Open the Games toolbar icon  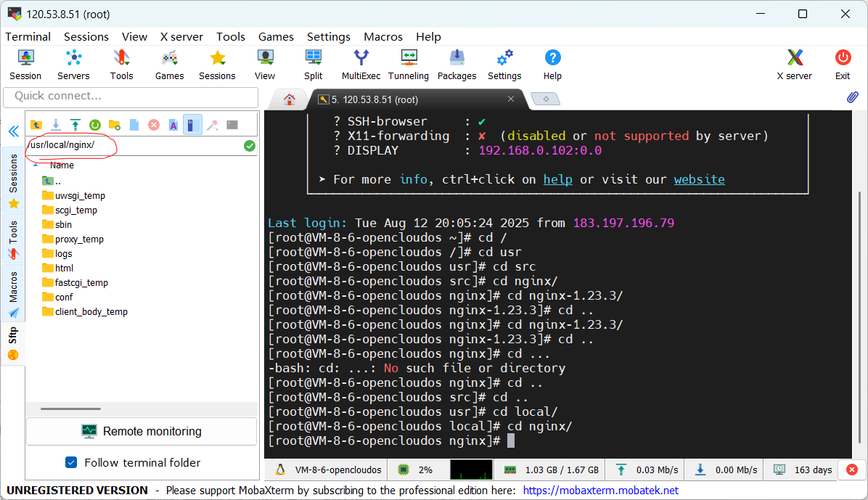coord(169,65)
